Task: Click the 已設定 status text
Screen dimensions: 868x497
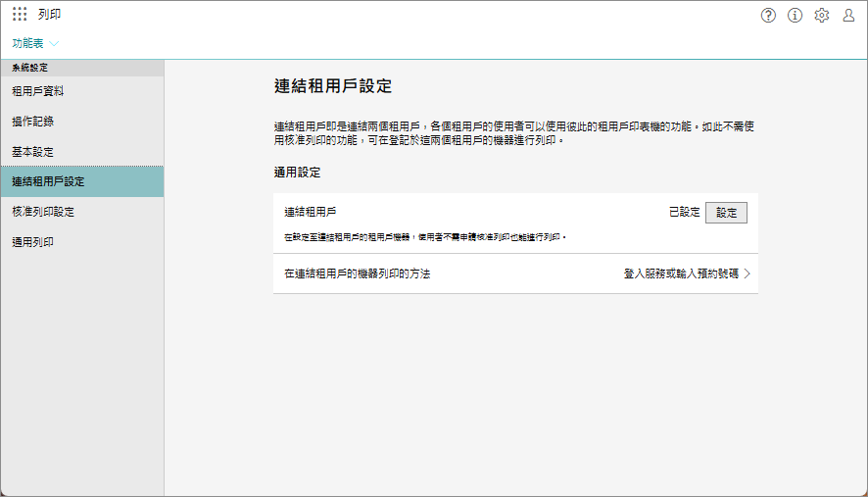Action: [x=684, y=212]
